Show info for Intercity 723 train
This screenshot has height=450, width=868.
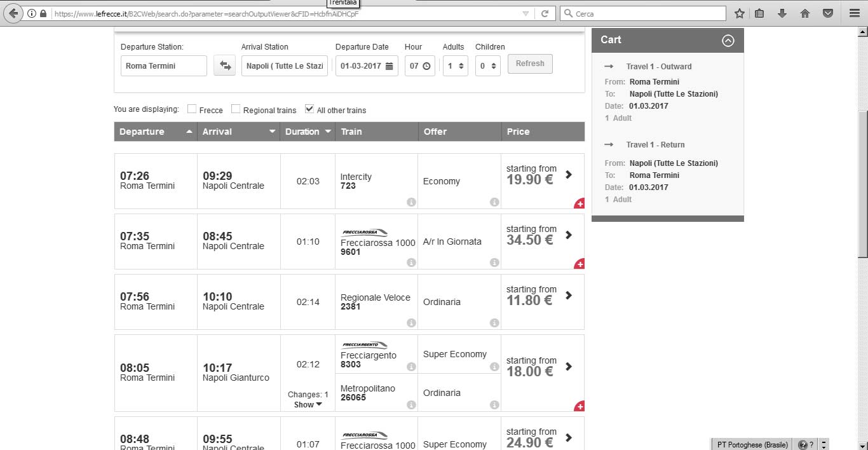coord(411,201)
